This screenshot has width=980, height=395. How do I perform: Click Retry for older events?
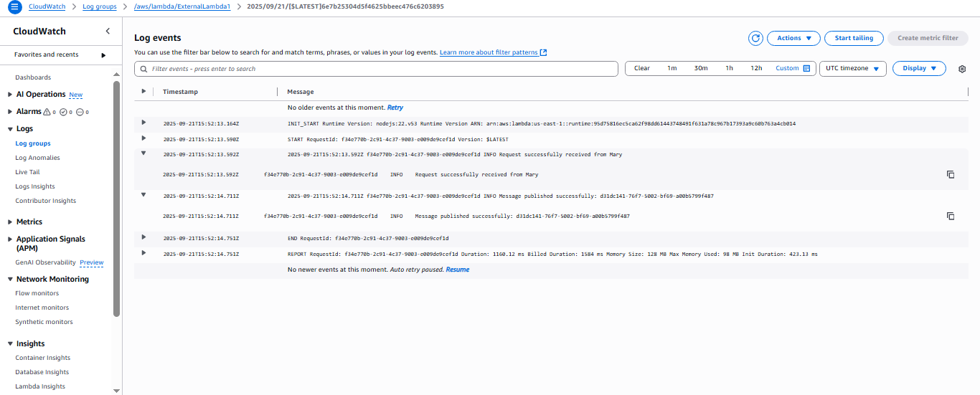point(395,108)
